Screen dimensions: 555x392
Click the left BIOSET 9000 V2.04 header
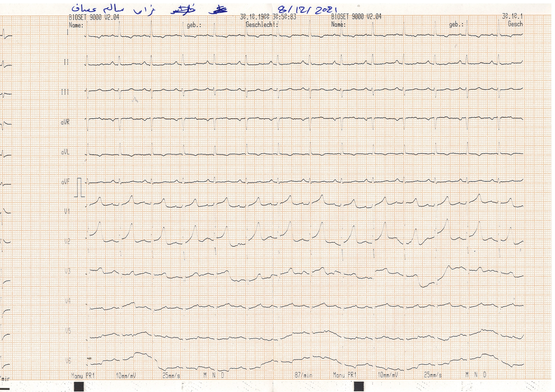tap(94, 17)
